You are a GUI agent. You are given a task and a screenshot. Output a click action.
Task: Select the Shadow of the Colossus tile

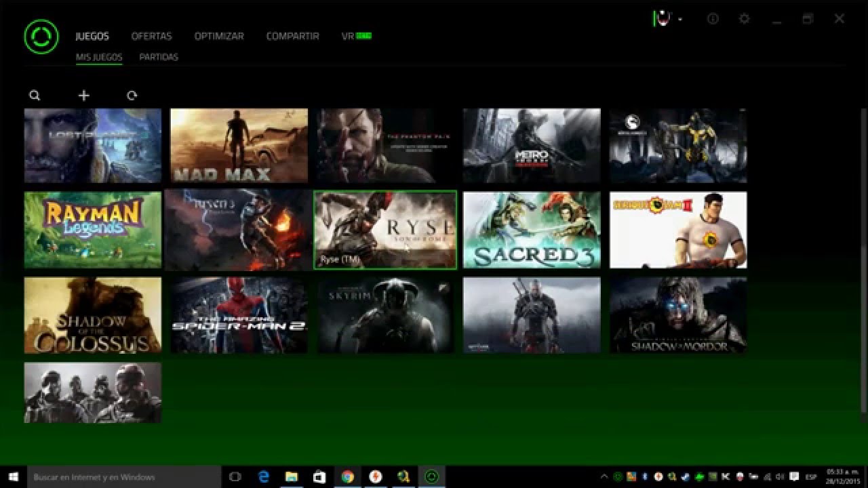pyautogui.click(x=93, y=315)
